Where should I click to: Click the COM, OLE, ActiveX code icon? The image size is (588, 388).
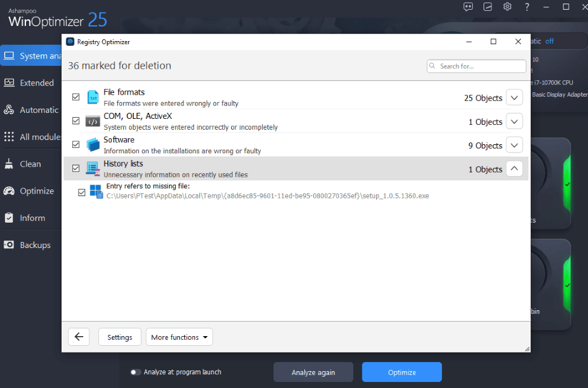click(92, 121)
